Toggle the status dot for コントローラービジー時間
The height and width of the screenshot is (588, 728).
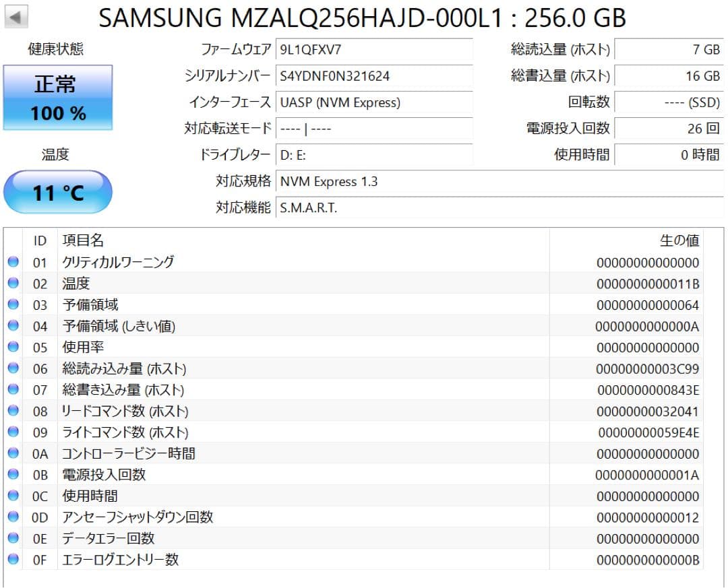12,453
